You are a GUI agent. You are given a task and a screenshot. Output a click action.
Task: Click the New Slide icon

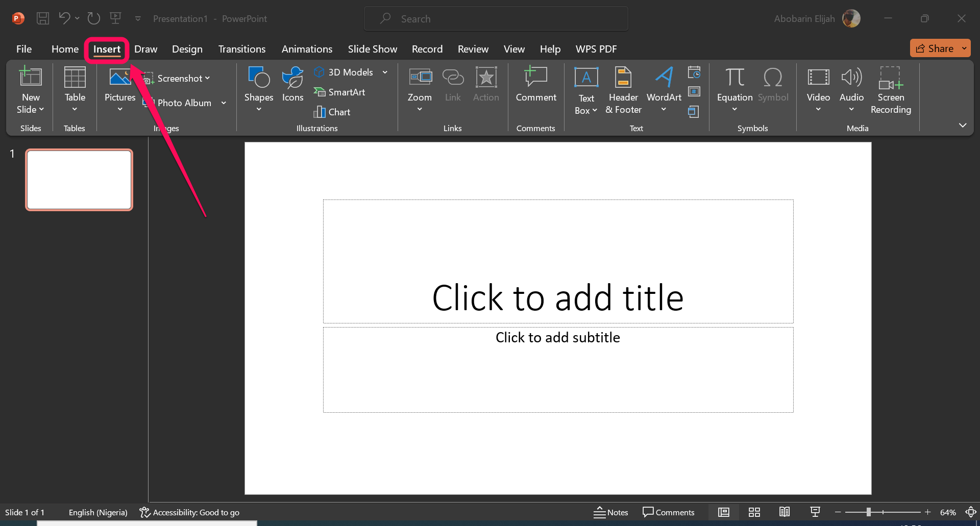click(x=31, y=77)
